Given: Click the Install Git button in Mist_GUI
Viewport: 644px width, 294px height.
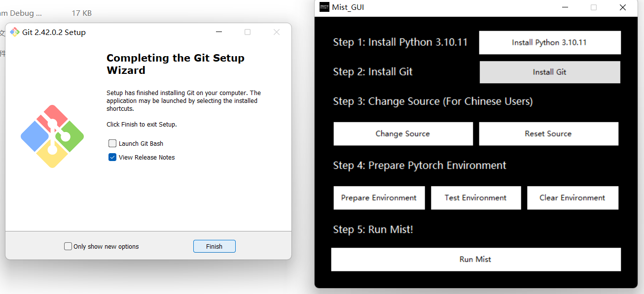Looking at the screenshot, I should point(549,72).
